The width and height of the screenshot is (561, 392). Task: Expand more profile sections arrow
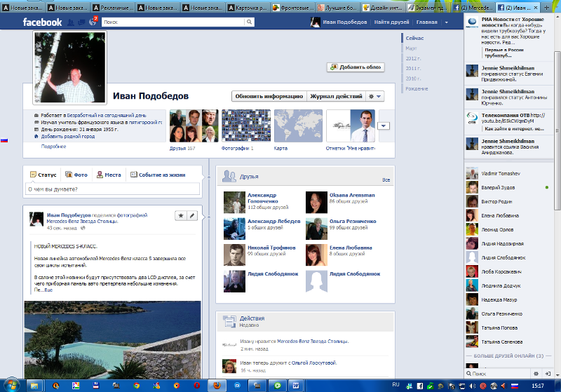coord(384,126)
